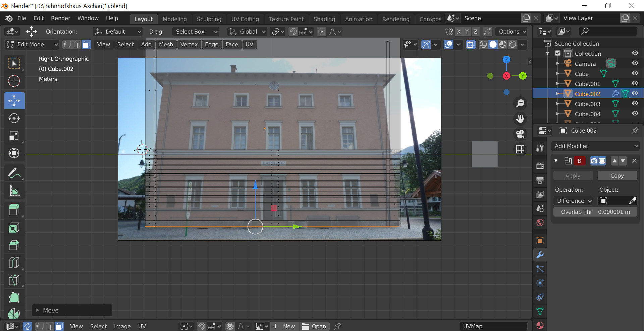Adjust the Overlap Threshold value field
This screenshot has width=644, height=331.
[x=595, y=212]
